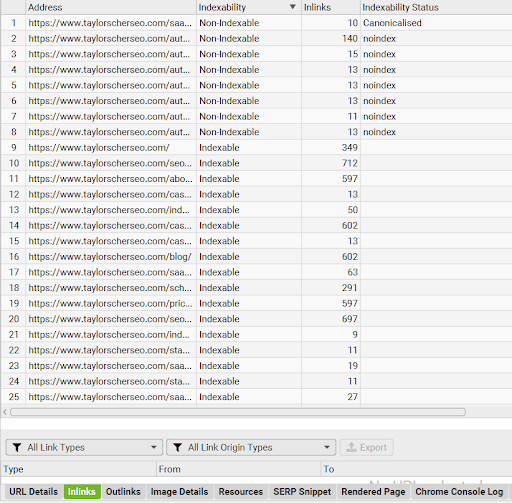Click the To column header in lower pane
Image resolution: width=512 pixels, height=503 pixels.
417,469
